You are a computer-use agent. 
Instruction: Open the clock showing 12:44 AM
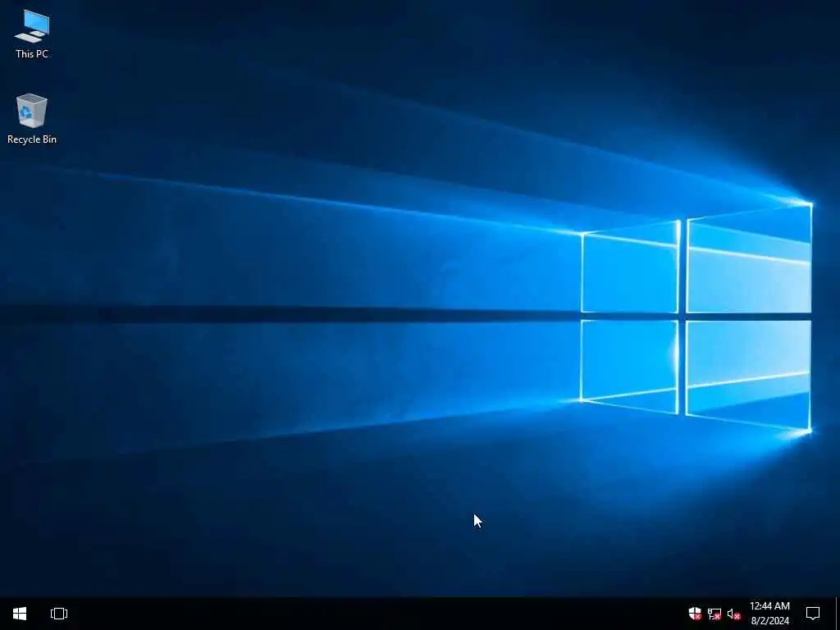point(769,614)
